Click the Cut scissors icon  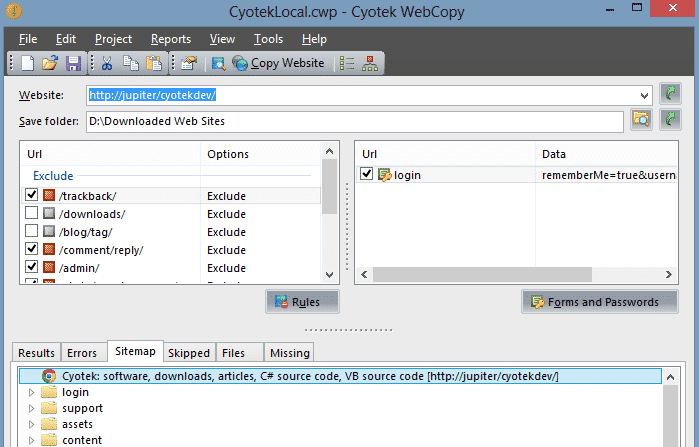[107, 63]
